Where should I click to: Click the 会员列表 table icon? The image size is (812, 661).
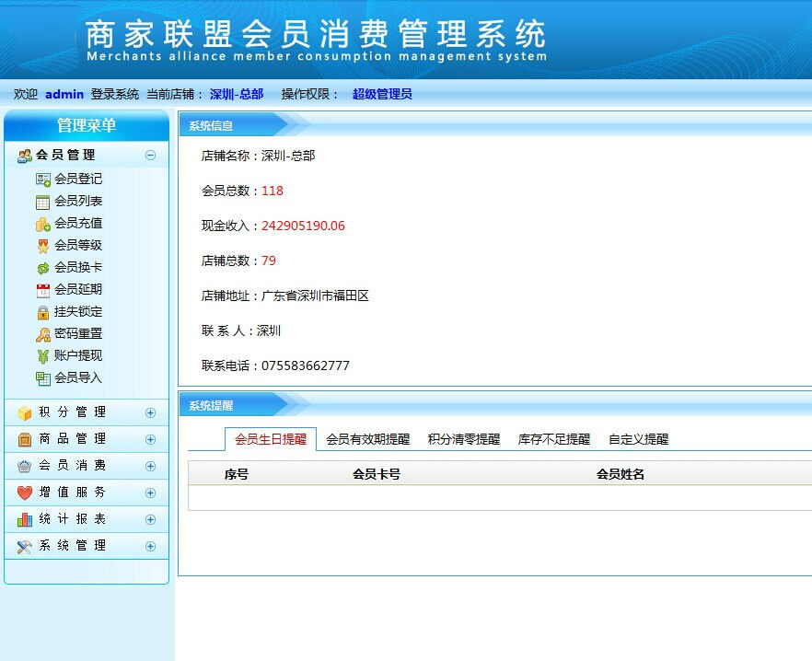click(43, 202)
